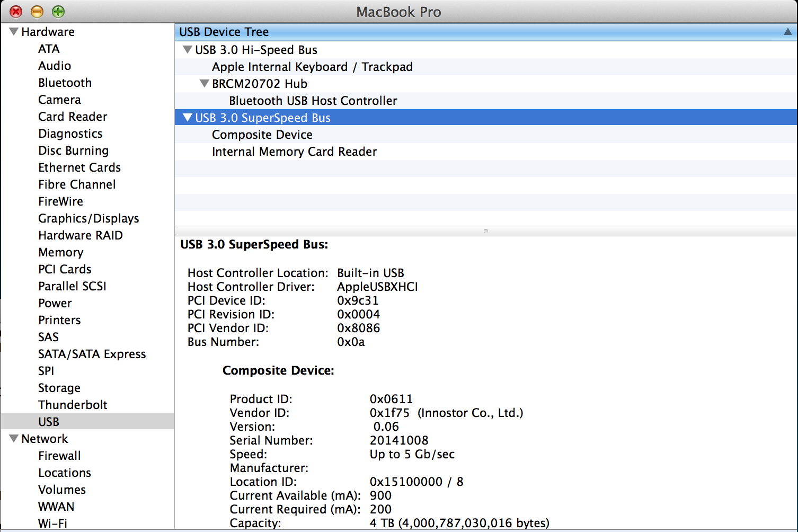View the Storage category

point(59,388)
